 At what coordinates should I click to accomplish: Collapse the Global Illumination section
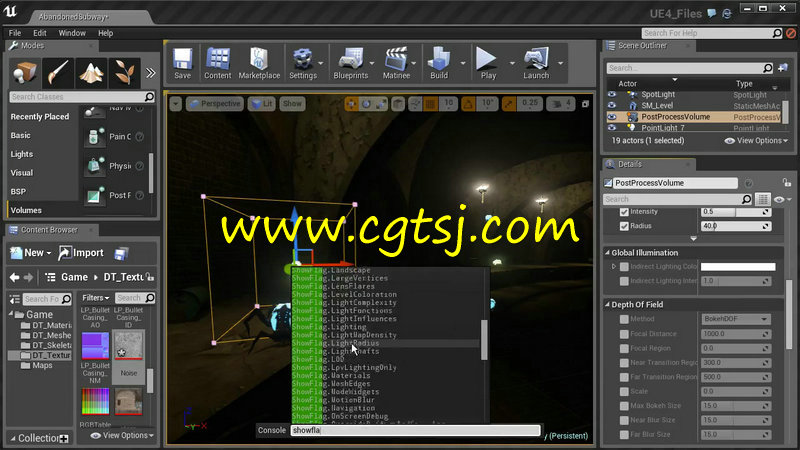tap(608, 253)
